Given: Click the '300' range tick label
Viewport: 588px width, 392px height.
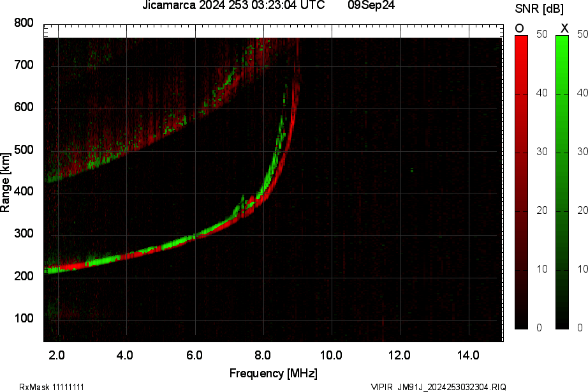Looking at the screenshot, I should pos(24,233).
